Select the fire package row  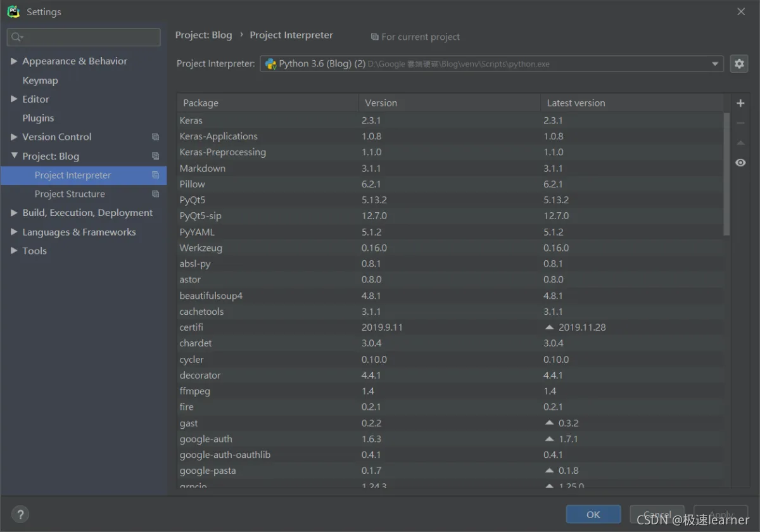coord(450,407)
